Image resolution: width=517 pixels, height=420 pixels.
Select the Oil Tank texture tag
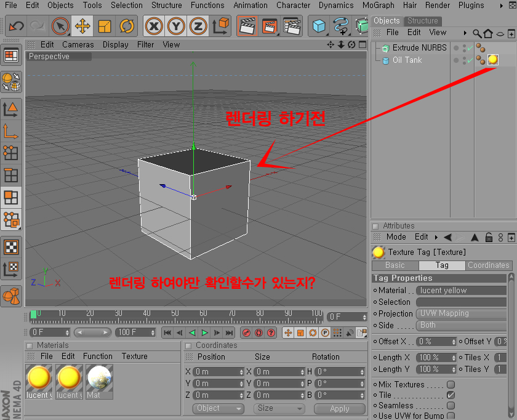pyautogui.click(x=493, y=60)
